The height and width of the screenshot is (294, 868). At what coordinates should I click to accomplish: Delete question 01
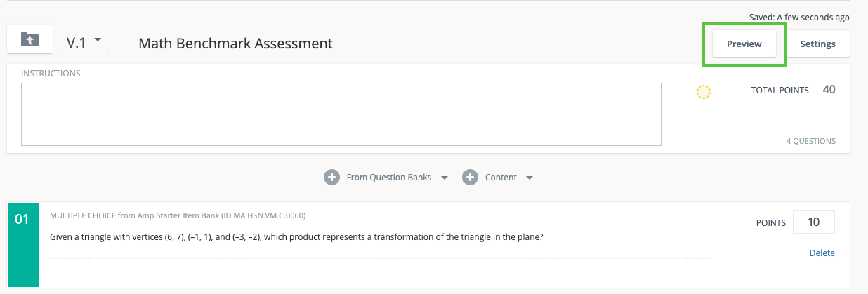pos(822,253)
